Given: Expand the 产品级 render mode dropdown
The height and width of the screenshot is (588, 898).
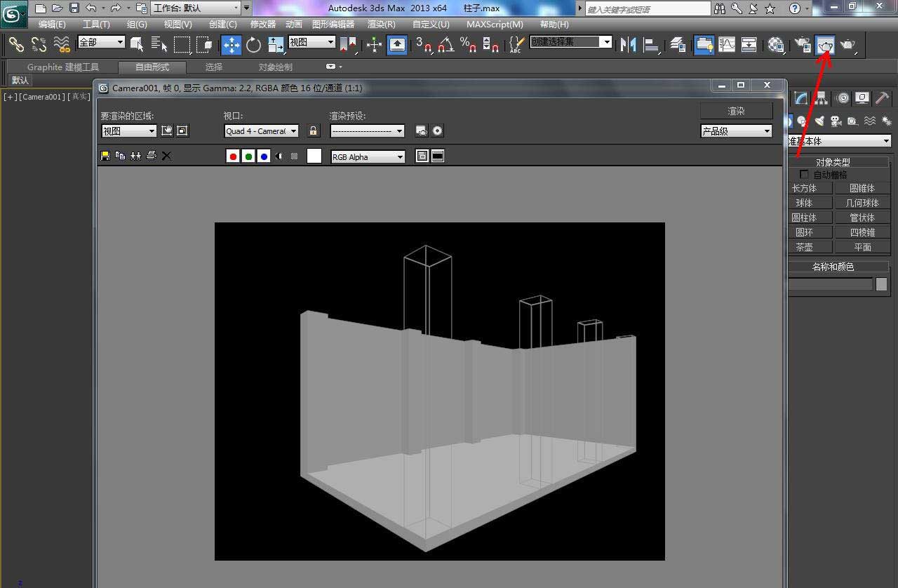Looking at the screenshot, I should click(736, 131).
